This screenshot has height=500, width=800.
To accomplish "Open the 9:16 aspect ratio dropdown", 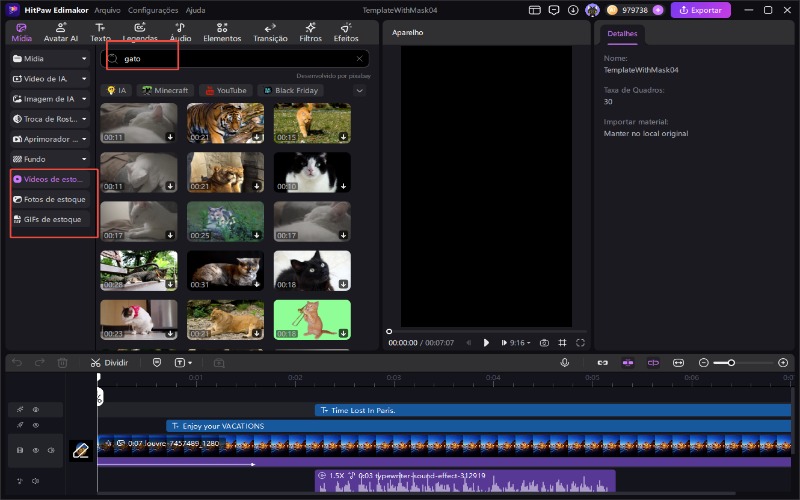I will (520, 343).
